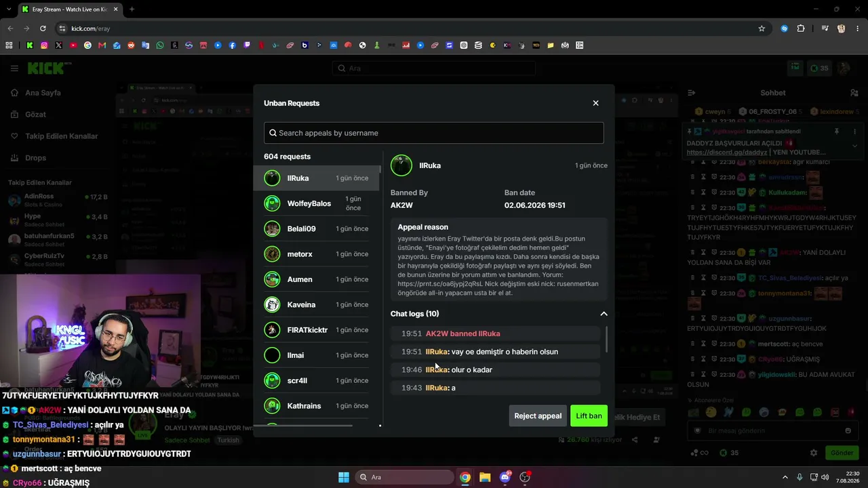Image resolution: width=868 pixels, height=488 pixels.
Task: Lift the ban for IIRuka
Action: (x=589, y=415)
